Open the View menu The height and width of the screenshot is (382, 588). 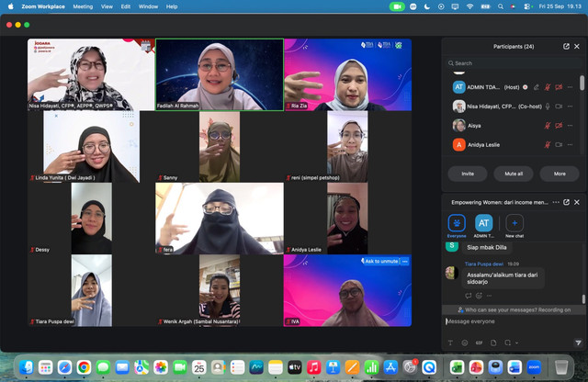pyautogui.click(x=107, y=6)
